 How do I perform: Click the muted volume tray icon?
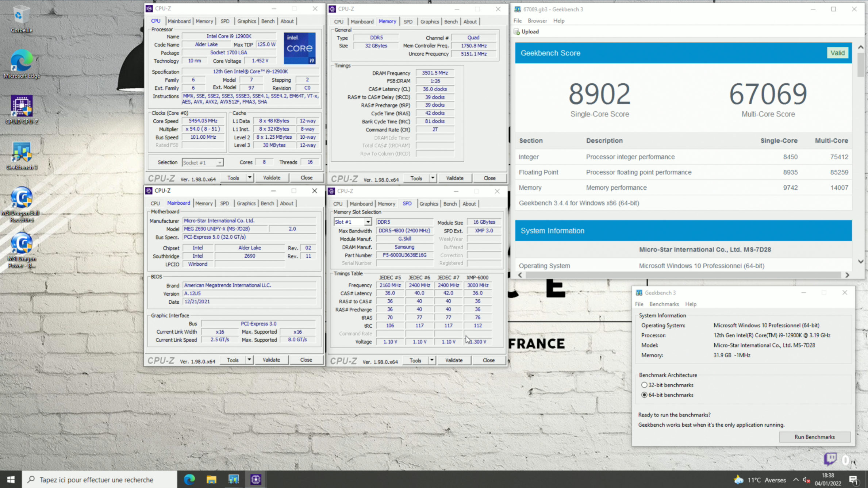tap(807, 480)
